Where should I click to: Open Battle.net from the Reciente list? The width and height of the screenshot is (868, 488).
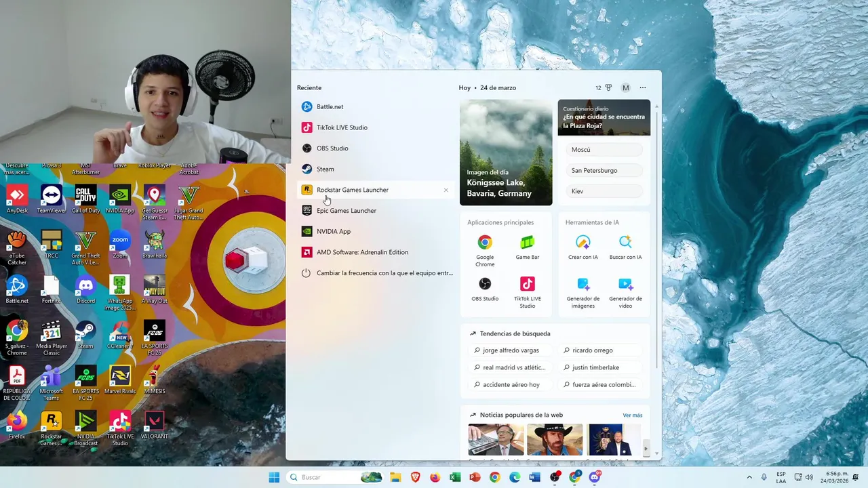pos(376,106)
